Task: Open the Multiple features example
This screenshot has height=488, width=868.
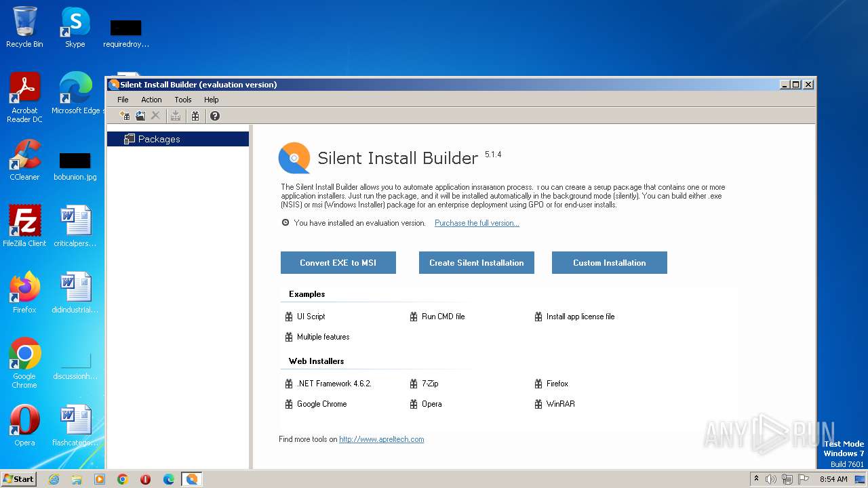Action: coord(323,337)
